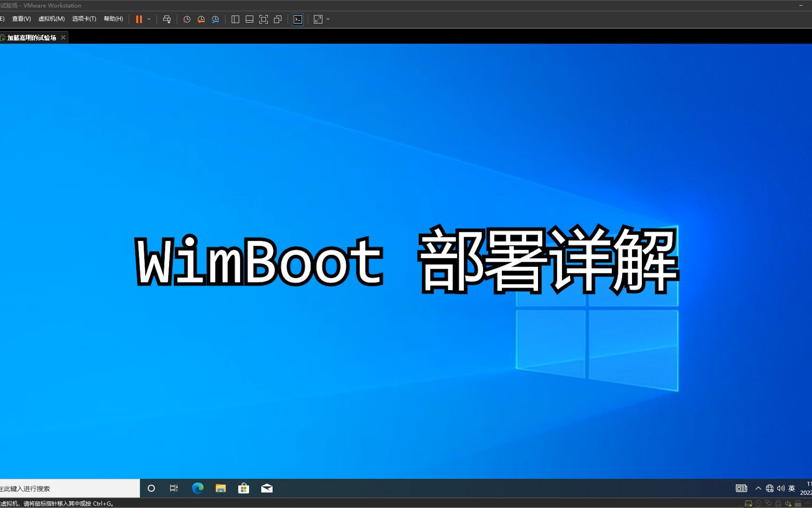
Task: Open the virtual hard disk status icon
Action: (749, 503)
